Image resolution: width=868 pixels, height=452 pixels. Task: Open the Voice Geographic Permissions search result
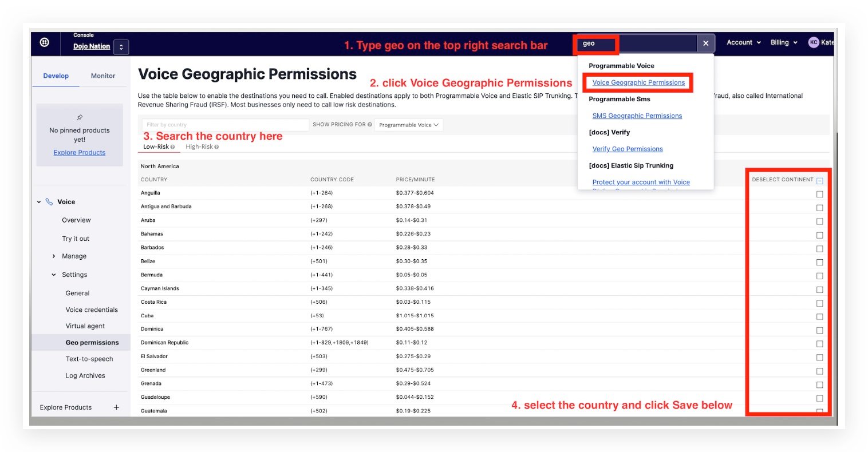point(638,82)
